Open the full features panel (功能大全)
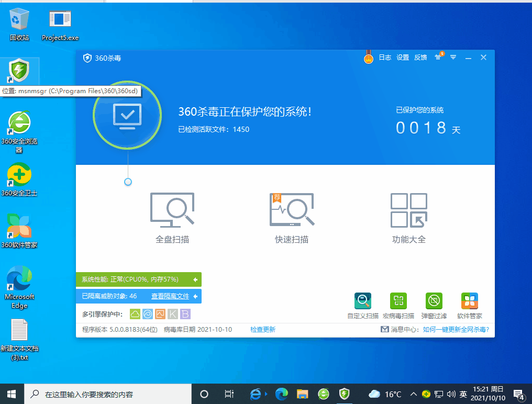Image resolution: width=532 pixels, height=404 pixels. 409,218
